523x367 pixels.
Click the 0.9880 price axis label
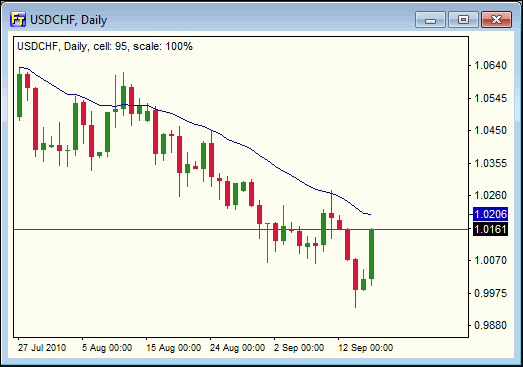point(490,325)
